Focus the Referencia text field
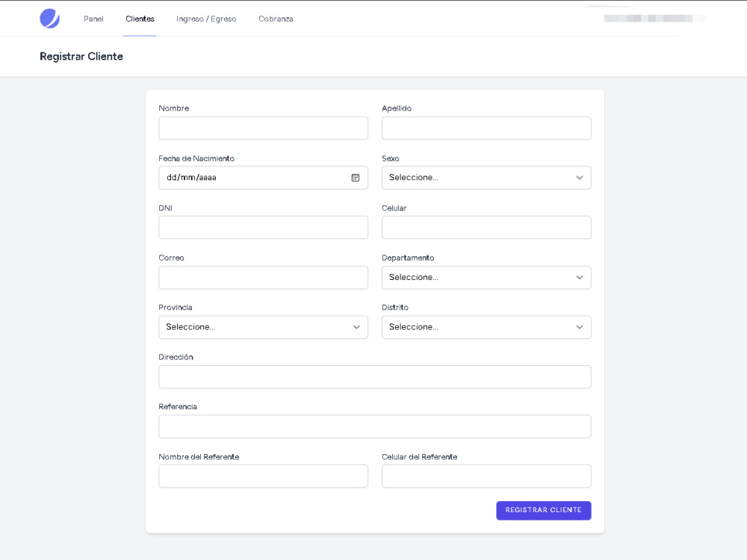This screenshot has height=560, width=747. (375, 426)
